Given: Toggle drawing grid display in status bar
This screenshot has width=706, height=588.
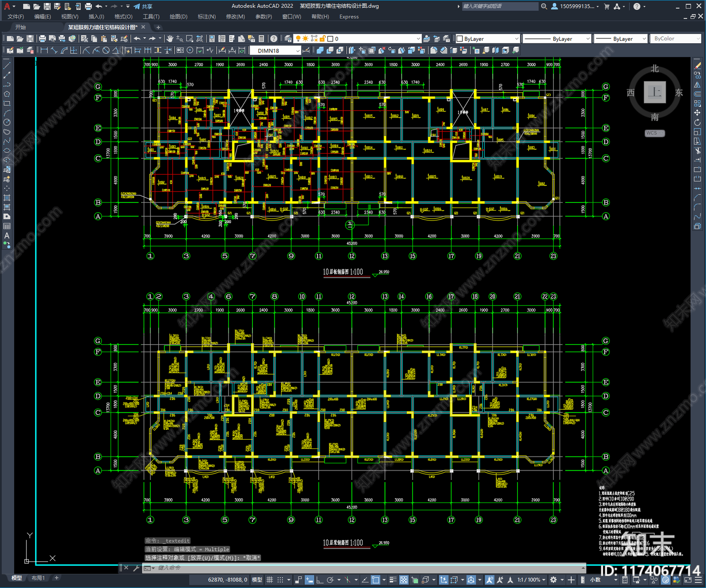Looking at the screenshot, I should pos(270,580).
